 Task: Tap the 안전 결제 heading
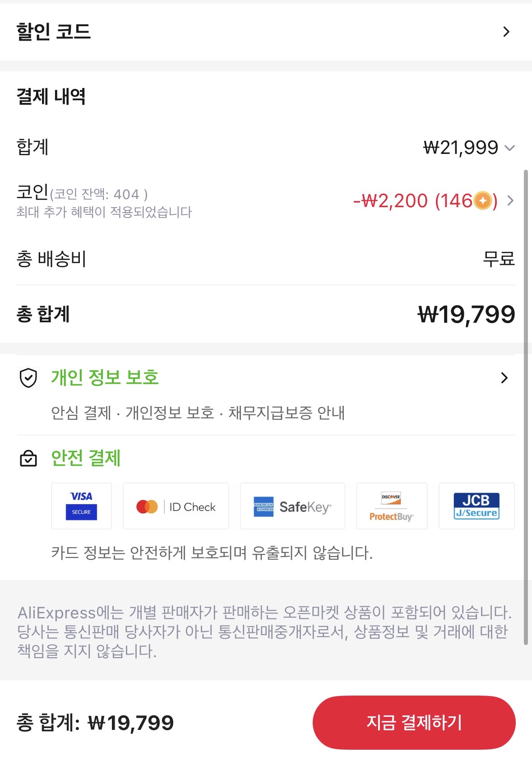point(86,458)
